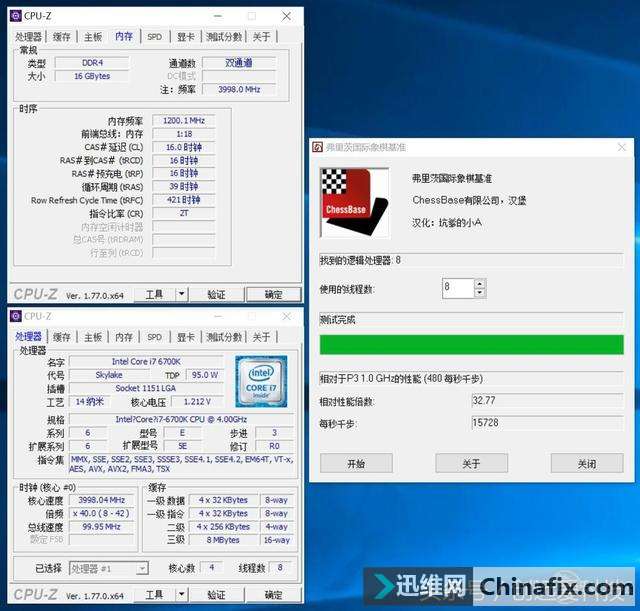Click the 相对性能倍数 value 32.77

547,400
